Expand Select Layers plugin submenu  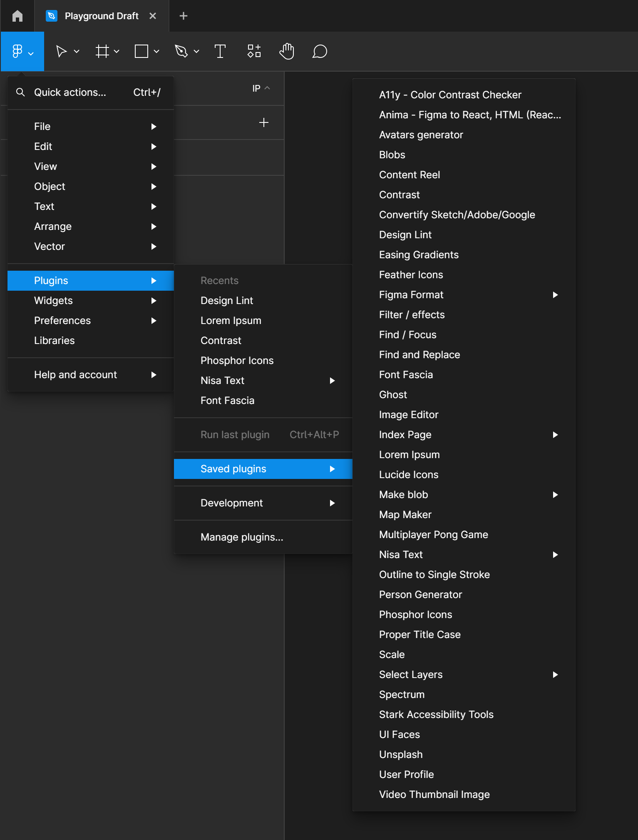[x=464, y=674]
